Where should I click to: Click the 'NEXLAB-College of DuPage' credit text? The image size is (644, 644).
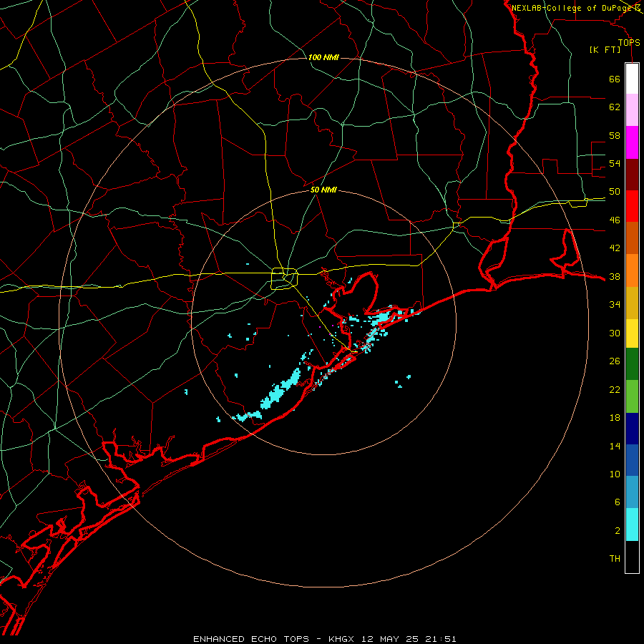coord(572,8)
